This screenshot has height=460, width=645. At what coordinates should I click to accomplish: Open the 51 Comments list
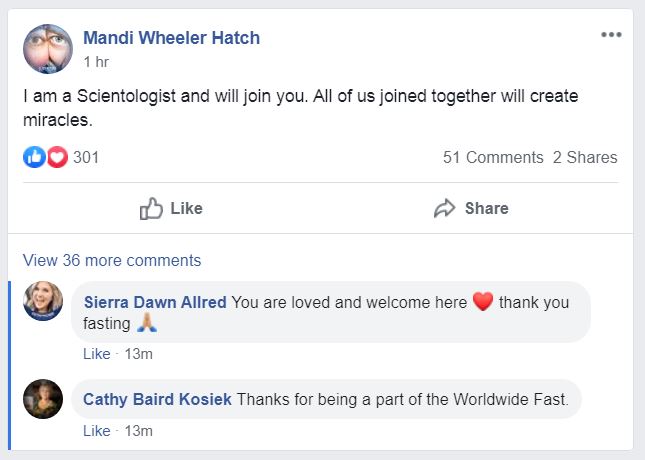[x=493, y=157]
